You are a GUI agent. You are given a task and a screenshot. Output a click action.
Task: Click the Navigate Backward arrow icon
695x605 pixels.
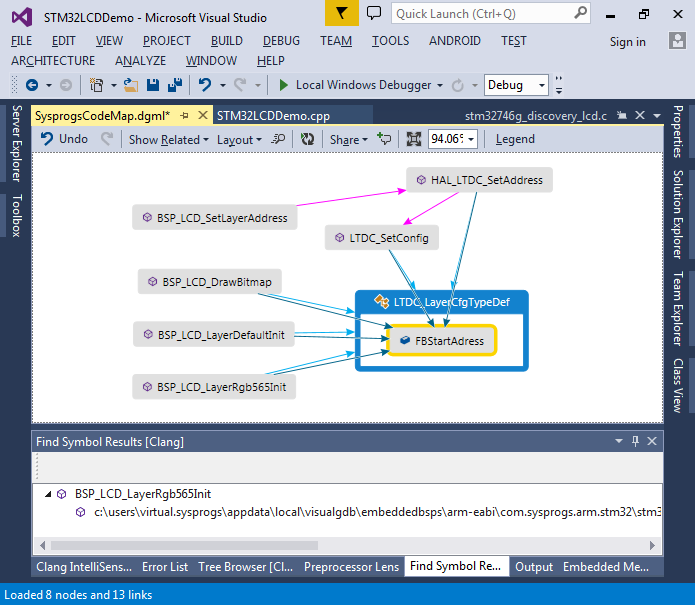tap(32, 85)
